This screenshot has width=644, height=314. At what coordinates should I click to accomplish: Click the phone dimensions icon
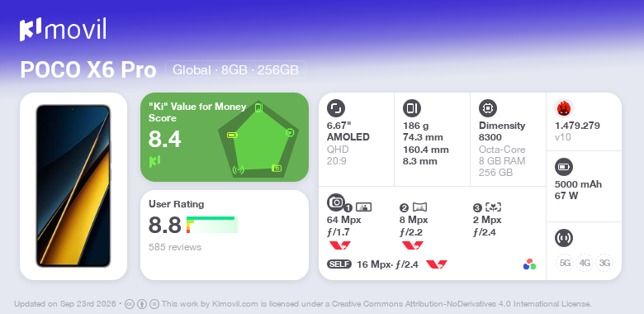(x=412, y=108)
